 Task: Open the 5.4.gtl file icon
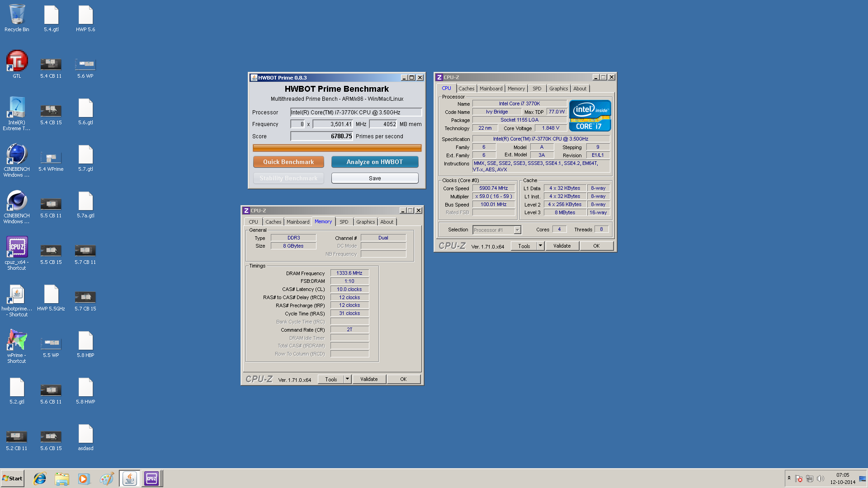pos(51,18)
